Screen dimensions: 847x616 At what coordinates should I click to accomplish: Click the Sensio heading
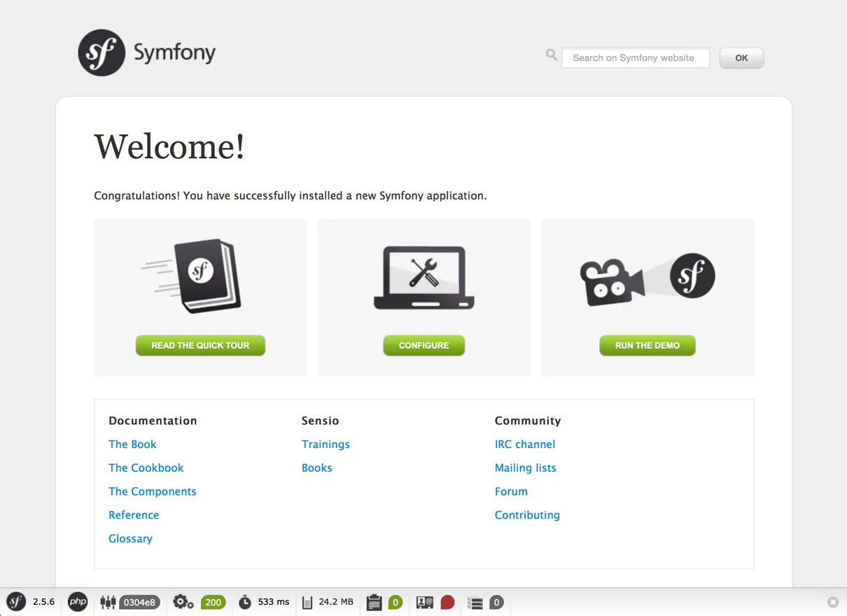click(x=321, y=421)
